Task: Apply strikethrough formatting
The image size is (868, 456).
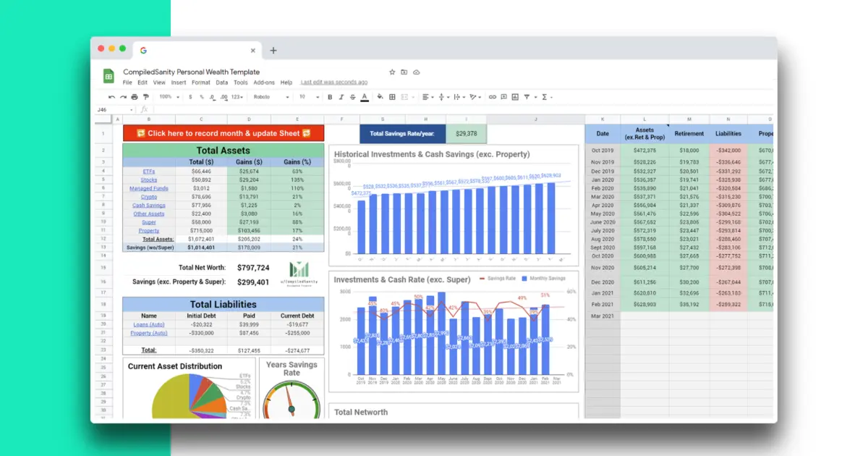Action: click(352, 97)
